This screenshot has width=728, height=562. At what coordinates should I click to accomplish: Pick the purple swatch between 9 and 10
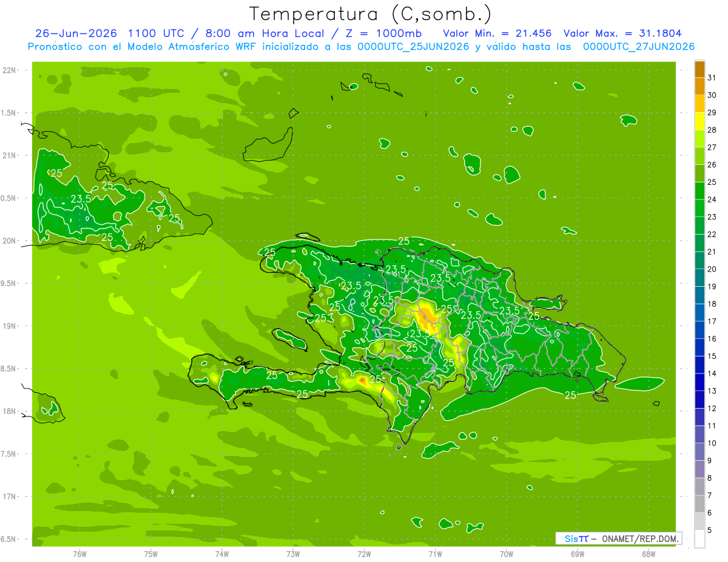pos(699,452)
